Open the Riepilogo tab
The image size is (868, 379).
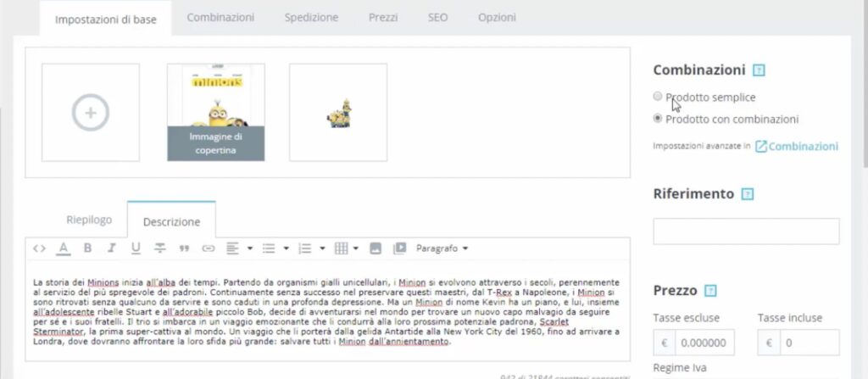point(89,220)
